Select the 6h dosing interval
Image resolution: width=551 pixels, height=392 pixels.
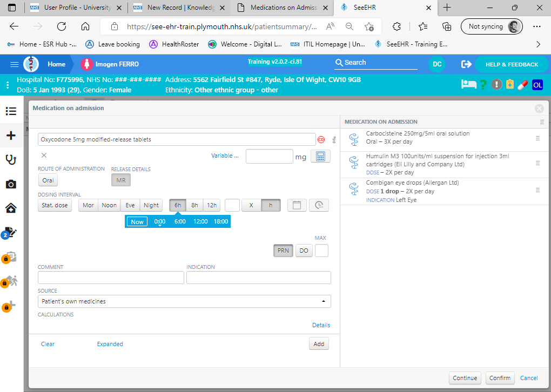(x=178, y=205)
